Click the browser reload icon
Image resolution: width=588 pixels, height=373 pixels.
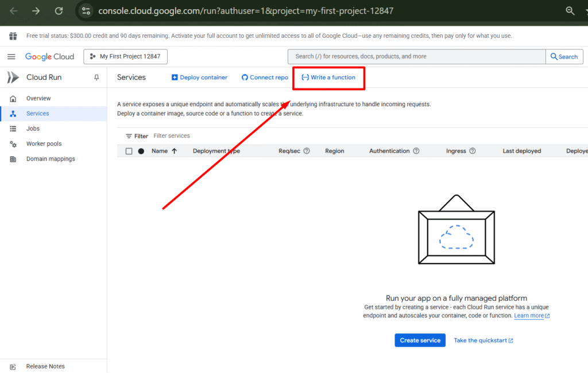pyautogui.click(x=59, y=11)
